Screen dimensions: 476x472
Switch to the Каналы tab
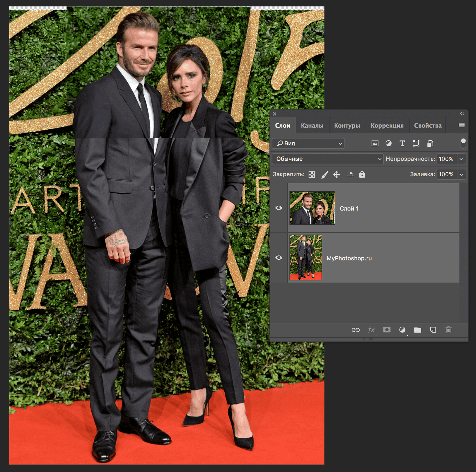[312, 125]
